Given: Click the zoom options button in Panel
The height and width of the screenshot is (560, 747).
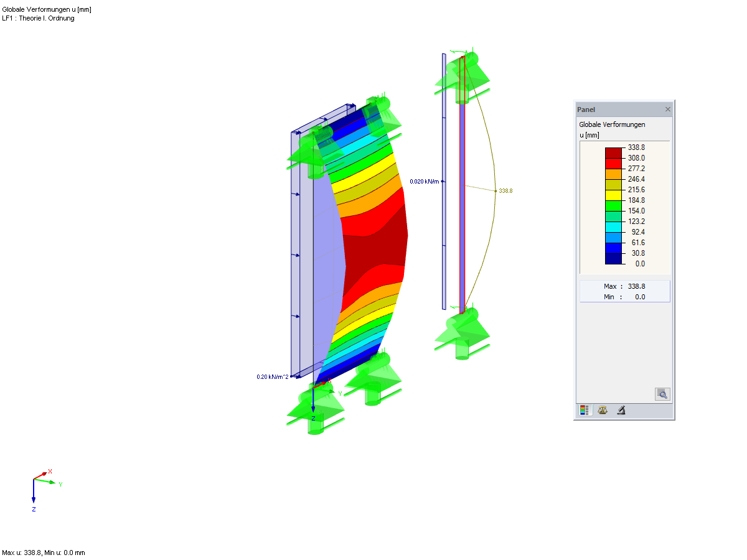Looking at the screenshot, I should coord(662,394).
